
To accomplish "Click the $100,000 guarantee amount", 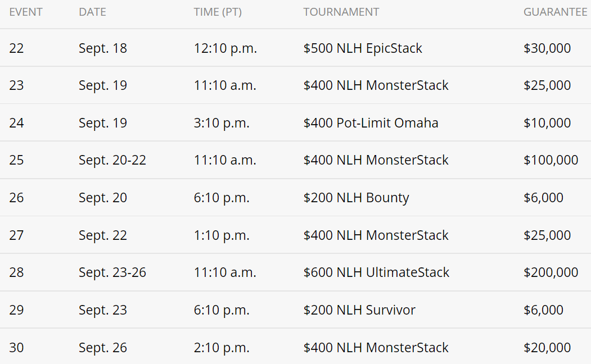I will point(551,160).
